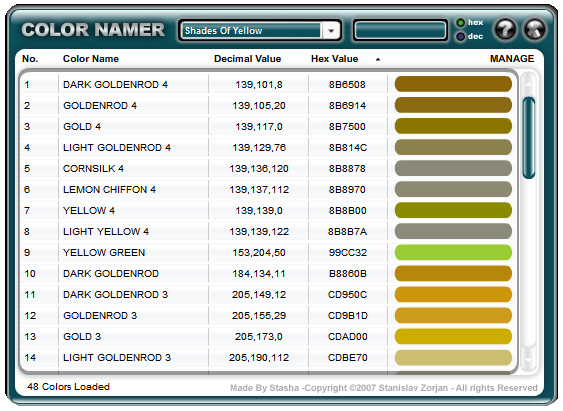
Task: Click the globe icon in header
Action: (x=535, y=29)
